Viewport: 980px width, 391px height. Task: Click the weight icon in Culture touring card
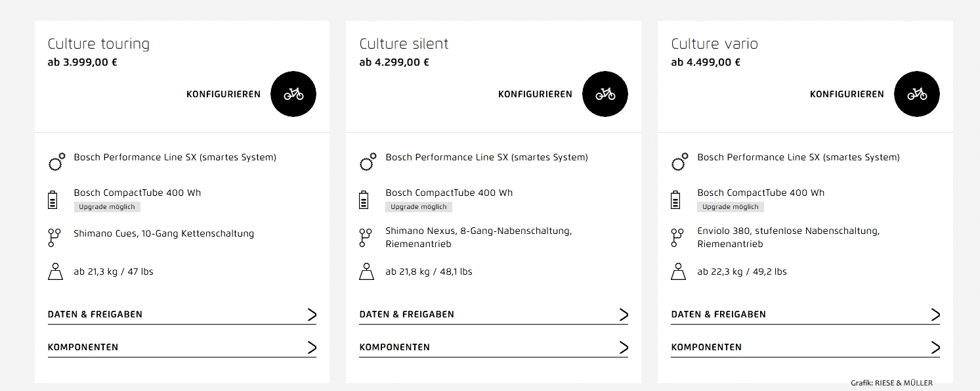click(x=56, y=271)
